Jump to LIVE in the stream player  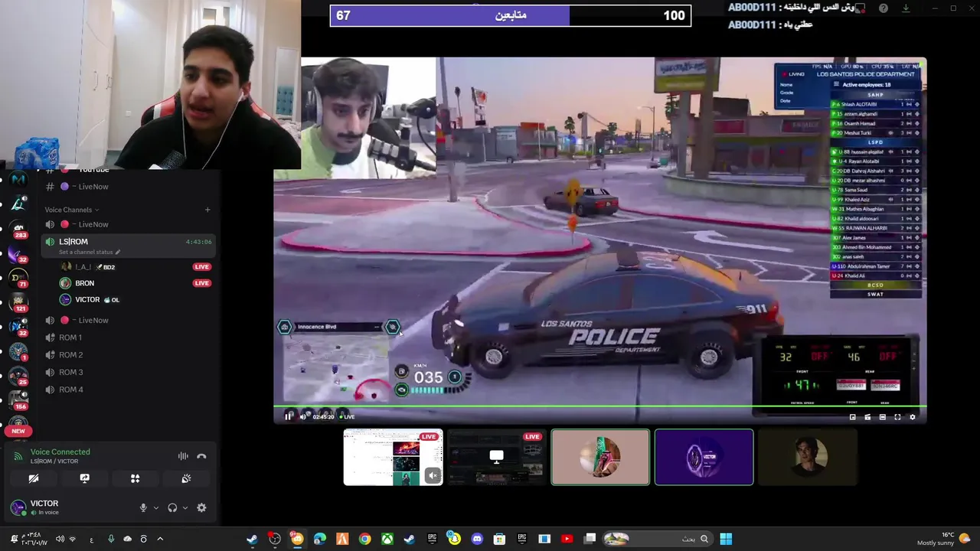click(348, 416)
